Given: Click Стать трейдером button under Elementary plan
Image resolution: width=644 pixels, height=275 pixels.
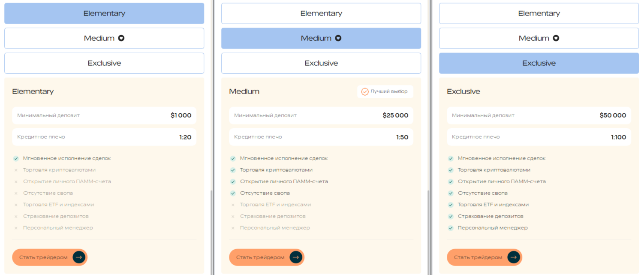Looking at the screenshot, I should 50,257.
